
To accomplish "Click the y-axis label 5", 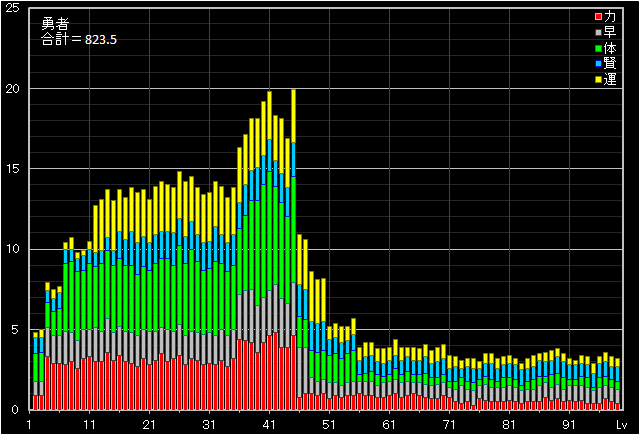I will (x=16, y=330).
